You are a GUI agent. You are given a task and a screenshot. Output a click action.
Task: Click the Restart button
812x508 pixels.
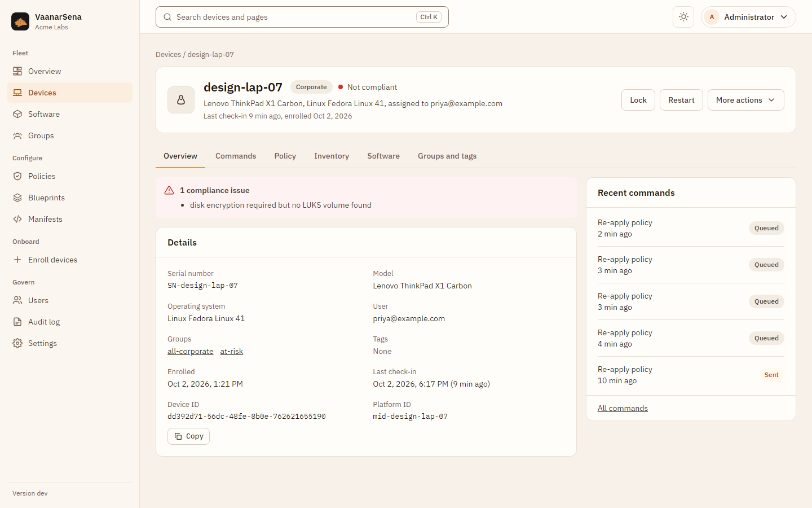pyautogui.click(x=681, y=100)
